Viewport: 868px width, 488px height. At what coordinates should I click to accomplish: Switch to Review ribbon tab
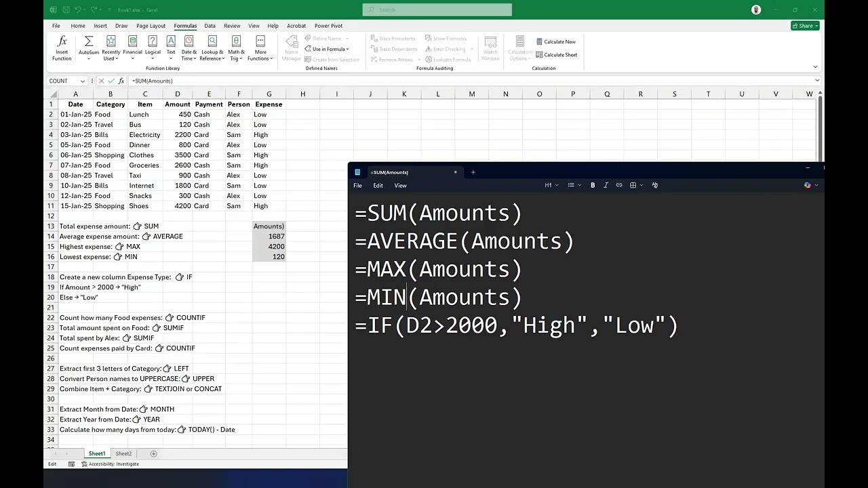(x=232, y=26)
